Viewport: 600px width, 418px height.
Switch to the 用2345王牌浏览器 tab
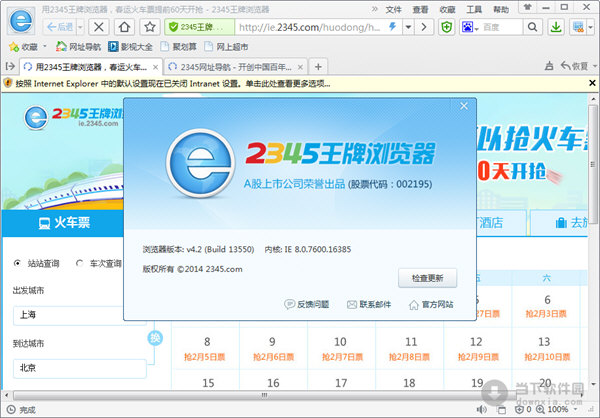[x=91, y=67]
